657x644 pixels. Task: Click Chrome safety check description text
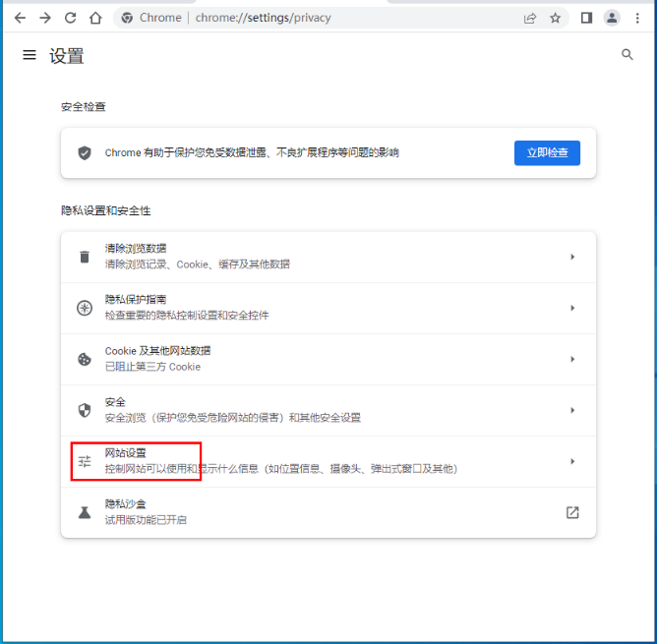coord(252,152)
